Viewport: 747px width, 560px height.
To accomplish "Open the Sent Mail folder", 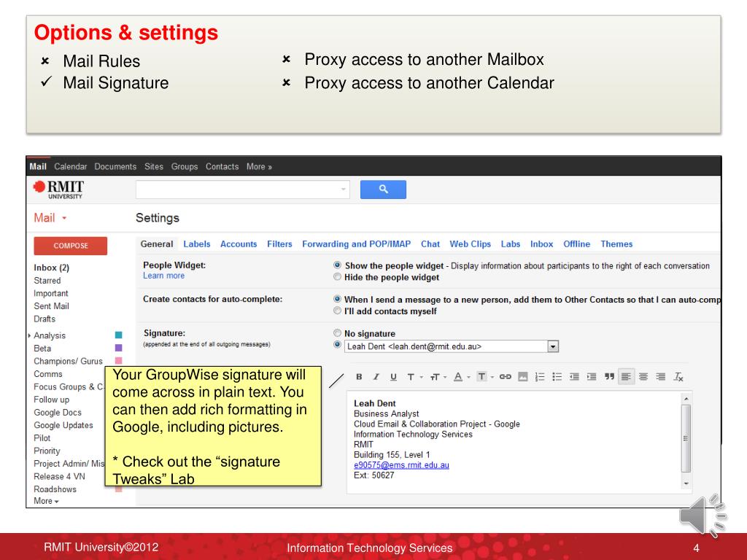I will click(x=52, y=306).
